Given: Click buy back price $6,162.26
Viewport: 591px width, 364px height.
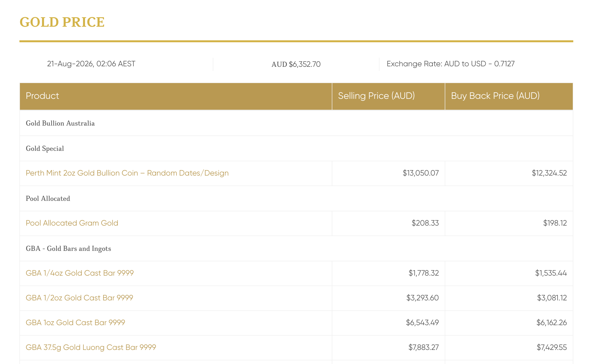Looking at the screenshot, I should (551, 323).
